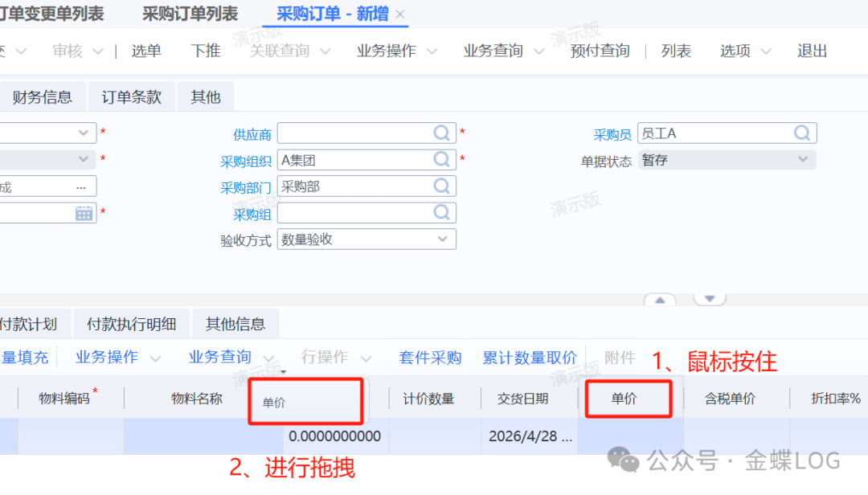Click the search icon in 供应商 field
Screen dimensions: 868x495
click(442, 133)
